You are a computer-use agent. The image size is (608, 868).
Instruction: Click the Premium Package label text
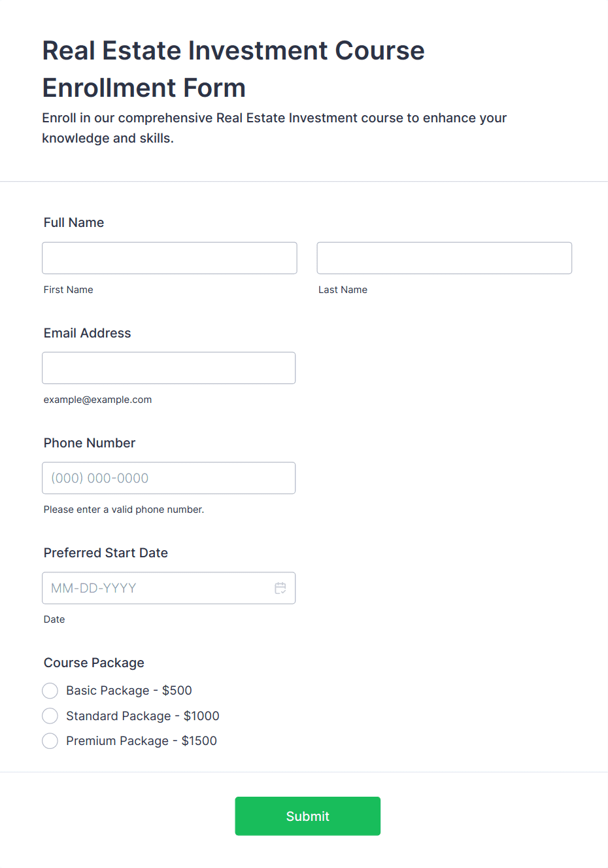[x=141, y=741]
